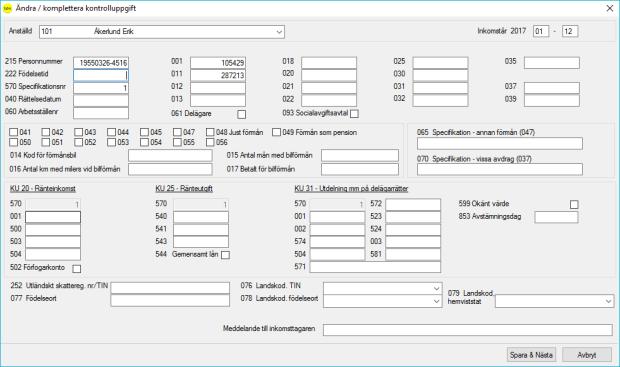Click field 001 containing 105429
The width and height of the screenshot is (620, 367).
(218, 62)
